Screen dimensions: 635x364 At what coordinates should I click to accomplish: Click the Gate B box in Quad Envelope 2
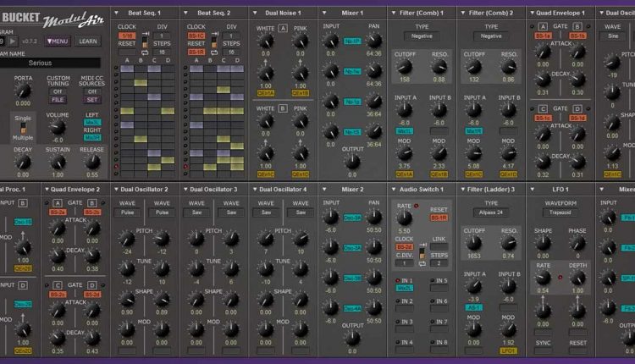pyautogui.click(x=92, y=203)
